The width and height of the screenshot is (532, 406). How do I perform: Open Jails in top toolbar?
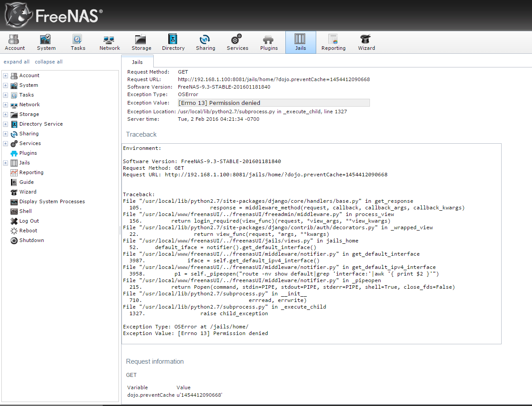coord(300,43)
